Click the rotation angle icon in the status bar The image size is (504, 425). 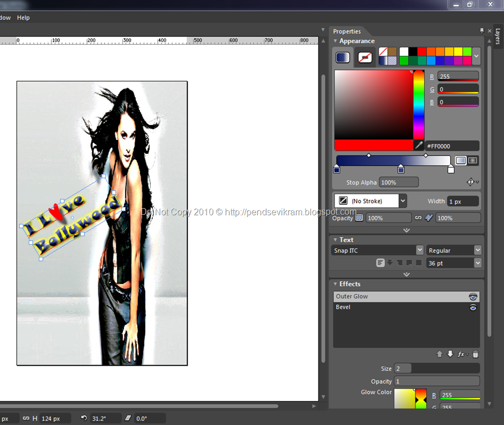(x=84, y=418)
